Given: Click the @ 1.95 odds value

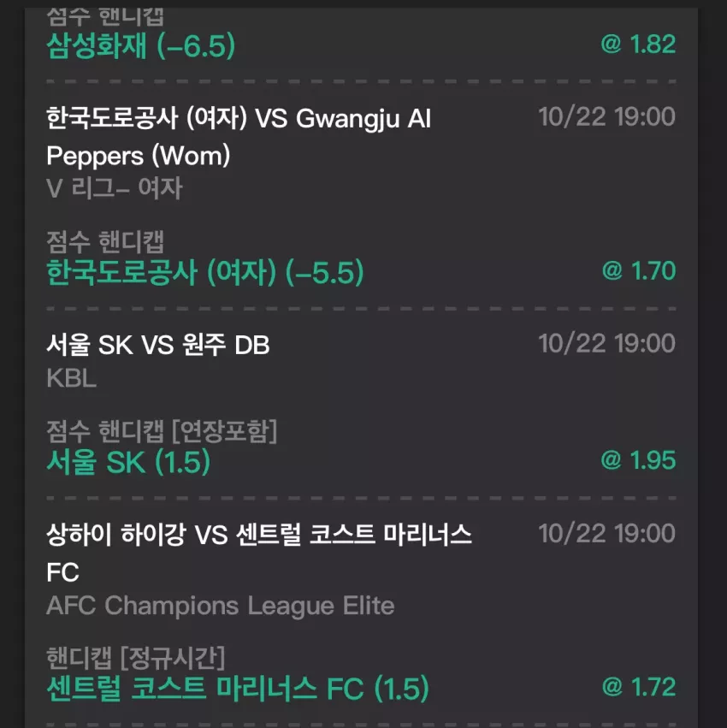Looking at the screenshot, I should [638, 460].
